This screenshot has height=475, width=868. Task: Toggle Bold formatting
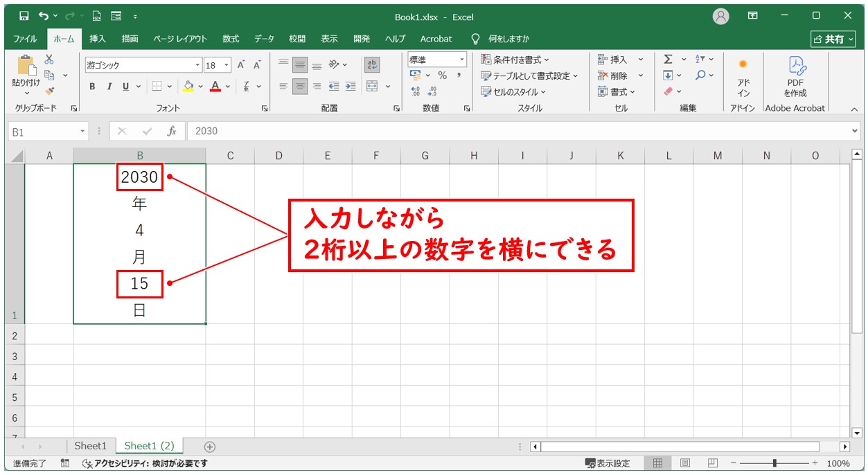click(x=92, y=87)
